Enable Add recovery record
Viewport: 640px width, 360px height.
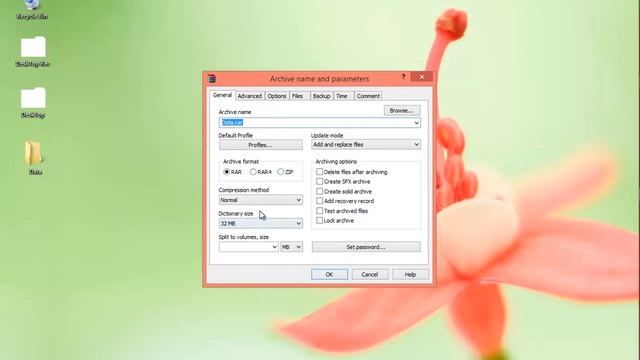(320, 201)
